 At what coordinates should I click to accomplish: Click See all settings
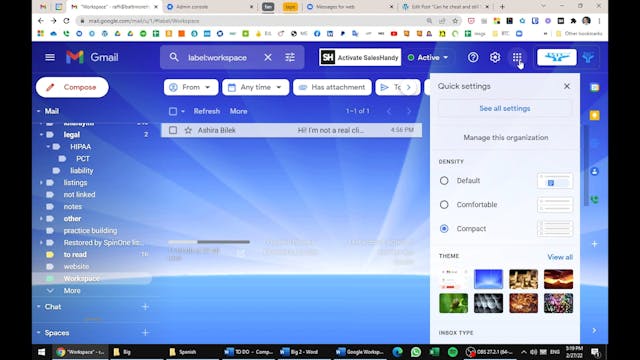pyautogui.click(x=504, y=108)
